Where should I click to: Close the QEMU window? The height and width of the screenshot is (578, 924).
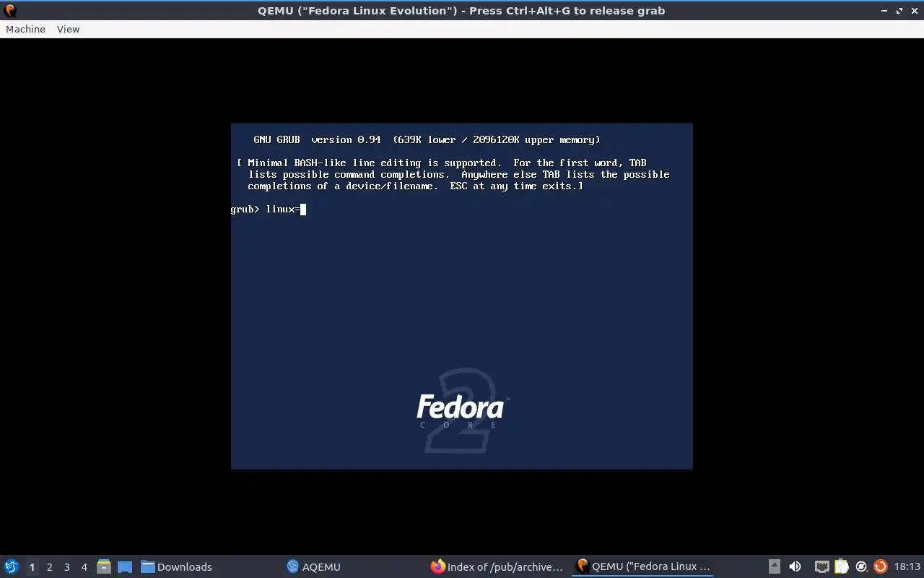[914, 10]
